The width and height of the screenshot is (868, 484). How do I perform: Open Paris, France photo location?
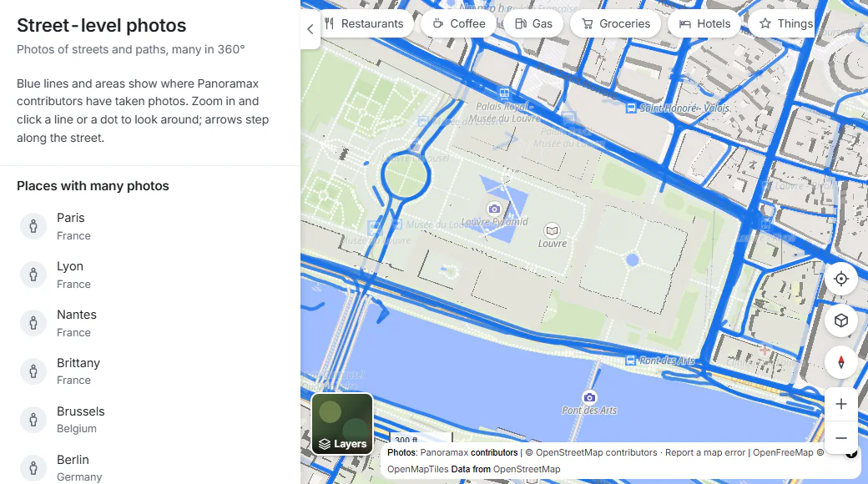pyautogui.click(x=150, y=226)
